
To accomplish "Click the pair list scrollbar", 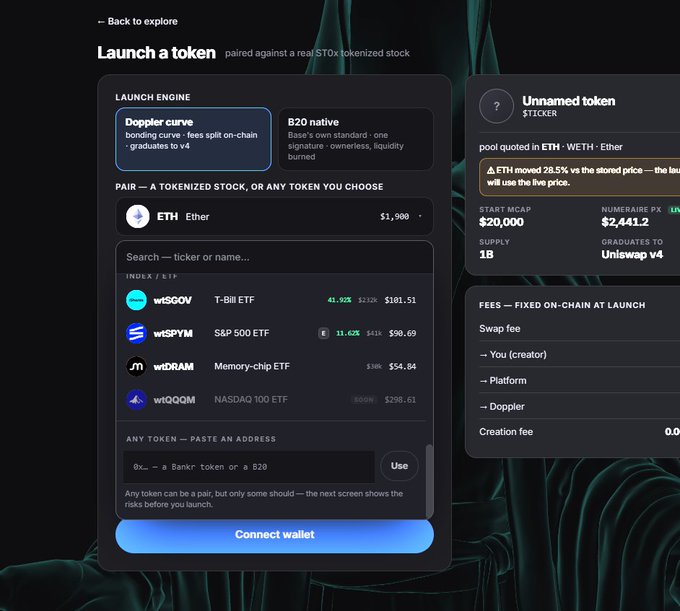I will pos(429,480).
